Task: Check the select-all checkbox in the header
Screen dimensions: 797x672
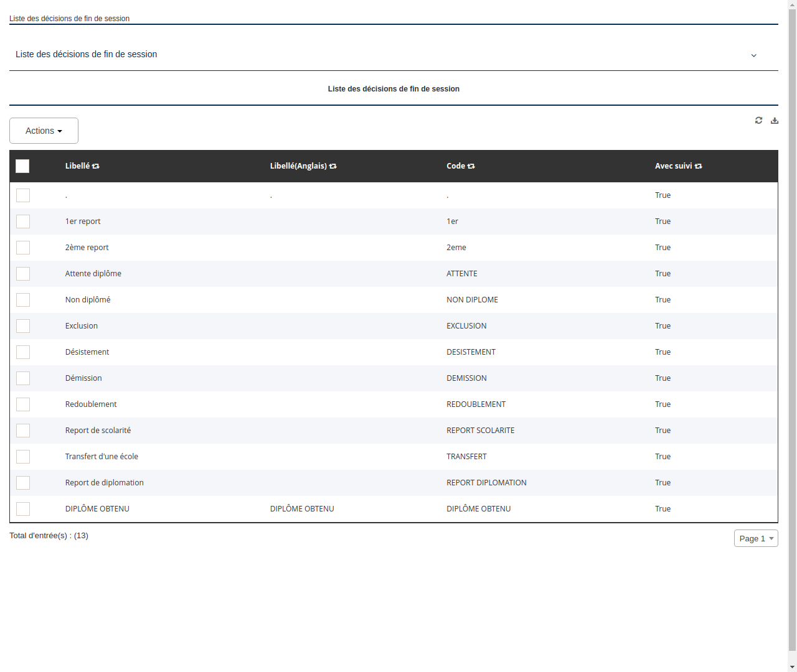Action: [x=22, y=166]
